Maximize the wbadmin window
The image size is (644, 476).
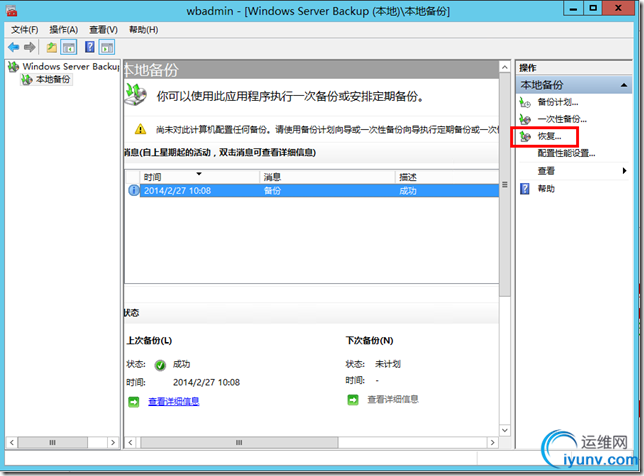pos(593,9)
